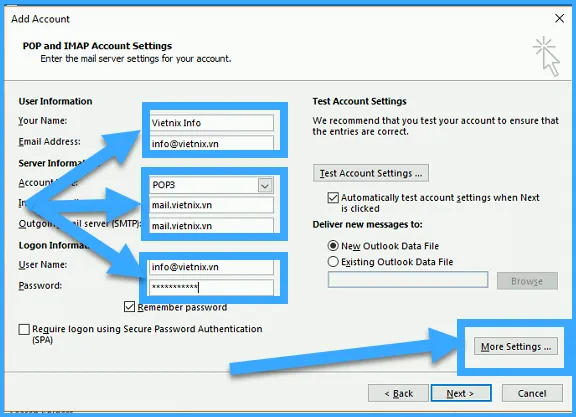Click Test Account Settings button
This screenshot has width=576, height=417.
[x=371, y=173]
